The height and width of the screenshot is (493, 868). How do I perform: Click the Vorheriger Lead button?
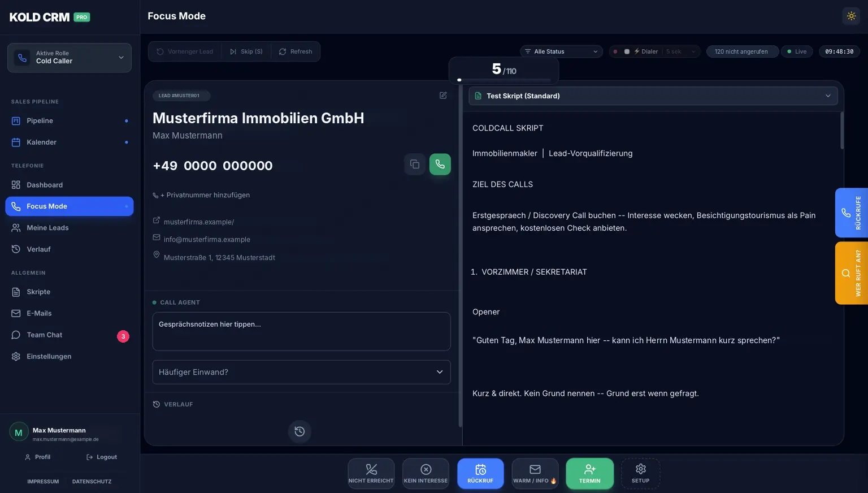(185, 51)
